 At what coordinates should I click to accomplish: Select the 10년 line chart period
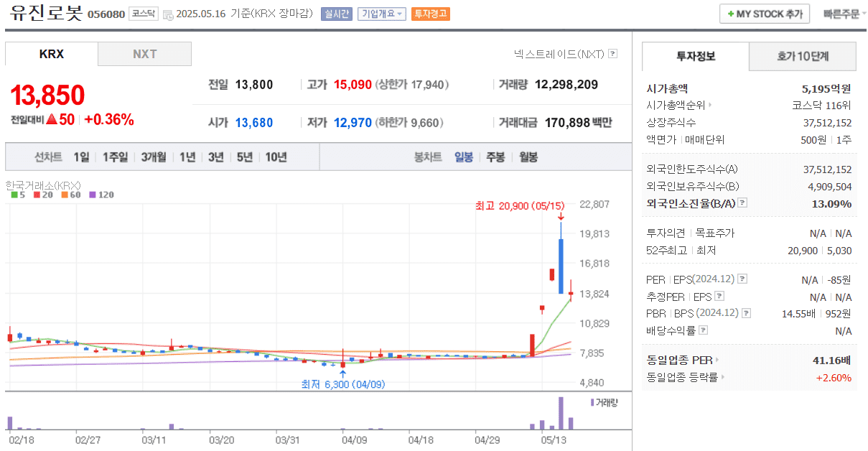pyautogui.click(x=276, y=157)
